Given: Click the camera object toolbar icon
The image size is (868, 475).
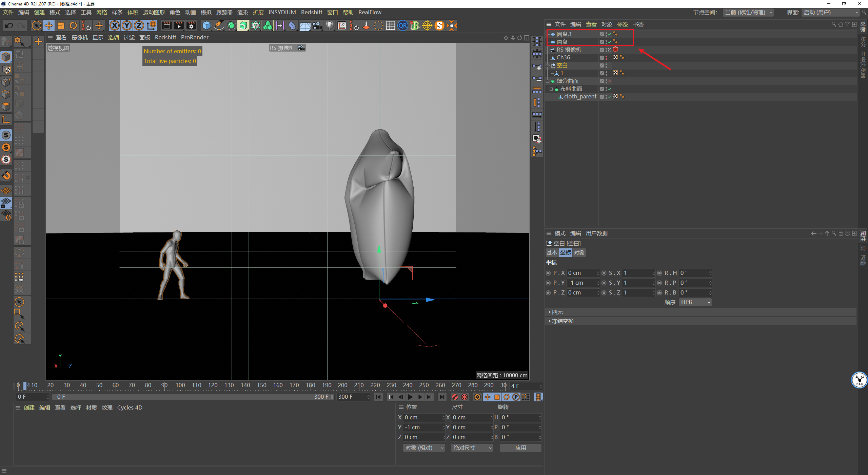Looking at the screenshot, I should [317, 26].
